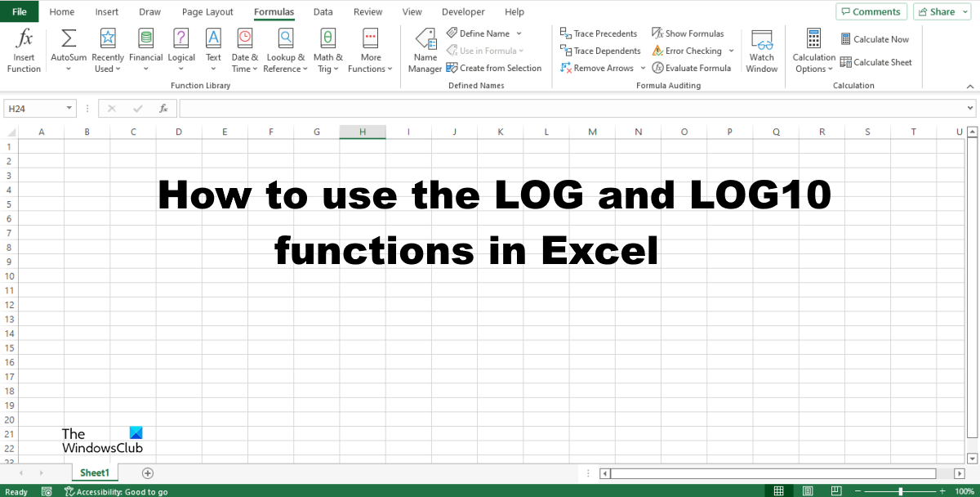Click Trace Dependents
The image size is (980, 497).
601,50
